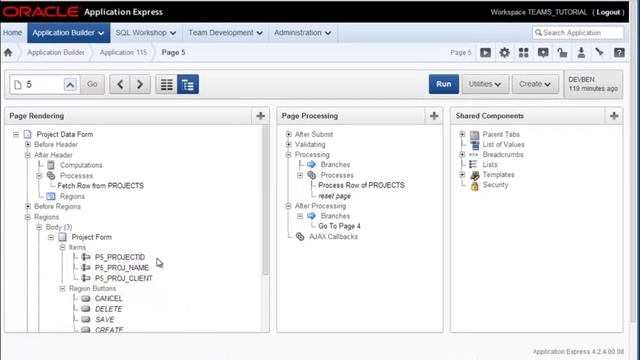Click the List of Values icon
640x360 pixels.
475,144
